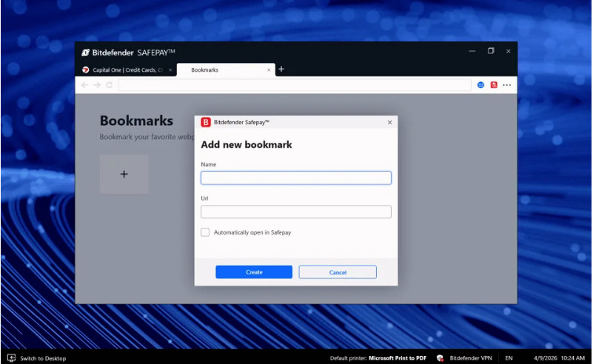Click the Create button
The height and width of the screenshot is (364, 593).
pyautogui.click(x=254, y=272)
